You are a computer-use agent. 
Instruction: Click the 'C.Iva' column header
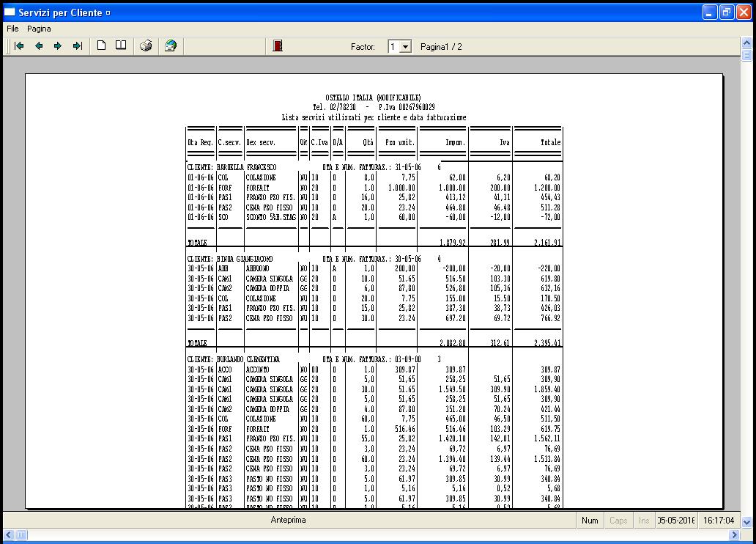tap(319, 142)
